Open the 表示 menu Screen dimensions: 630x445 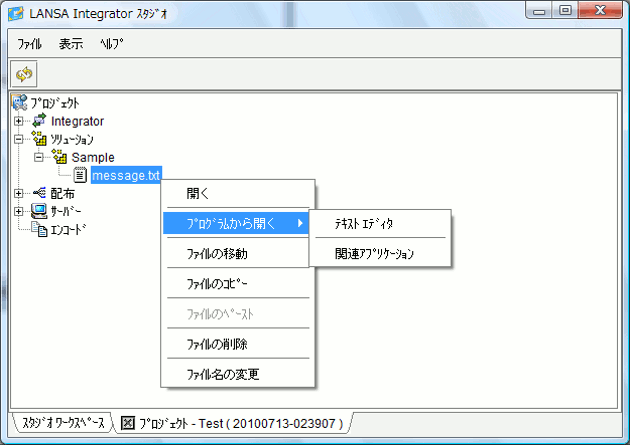(71, 43)
